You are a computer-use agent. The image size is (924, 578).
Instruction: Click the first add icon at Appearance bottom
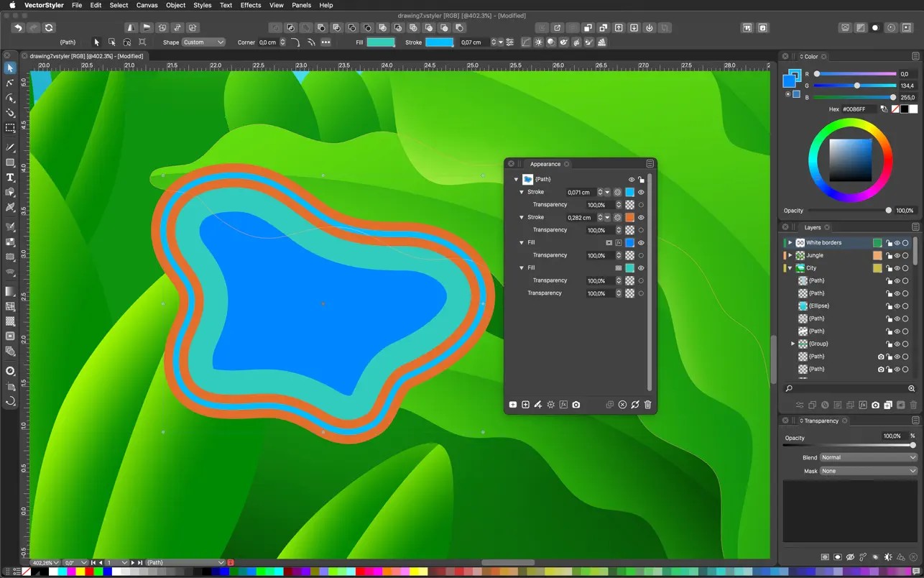click(x=513, y=405)
